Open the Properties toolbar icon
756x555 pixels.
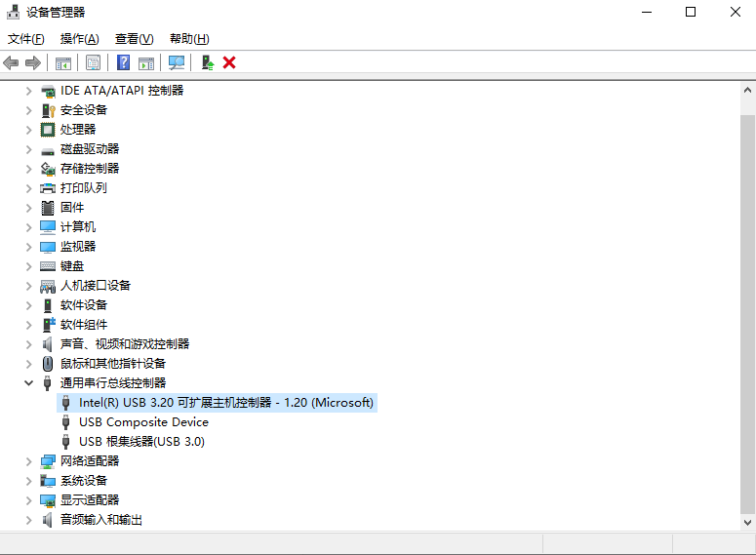(x=93, y=62)
